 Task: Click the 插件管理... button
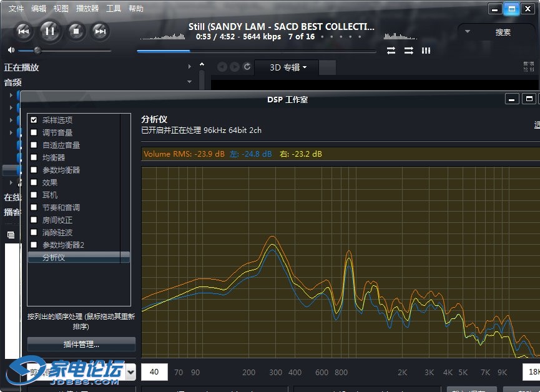(x=81, y=344)
